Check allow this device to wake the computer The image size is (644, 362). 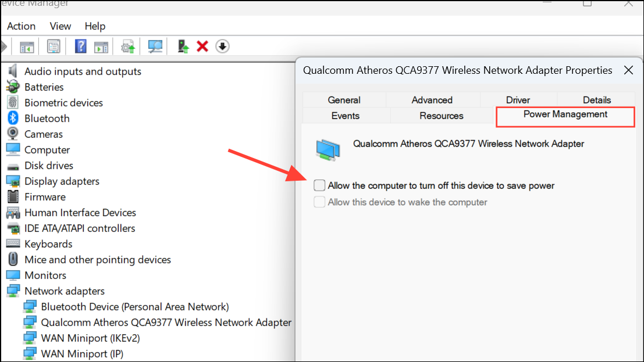point(319,202)
